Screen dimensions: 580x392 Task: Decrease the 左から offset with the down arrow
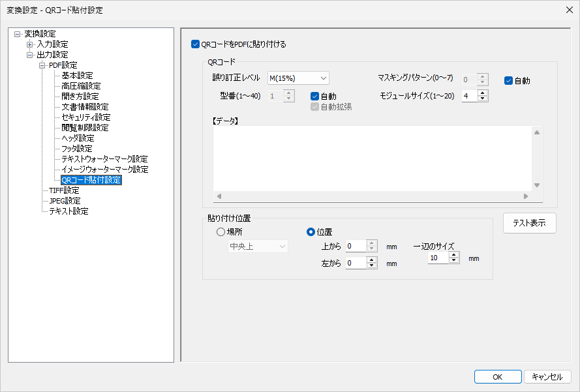pos(372,266)
